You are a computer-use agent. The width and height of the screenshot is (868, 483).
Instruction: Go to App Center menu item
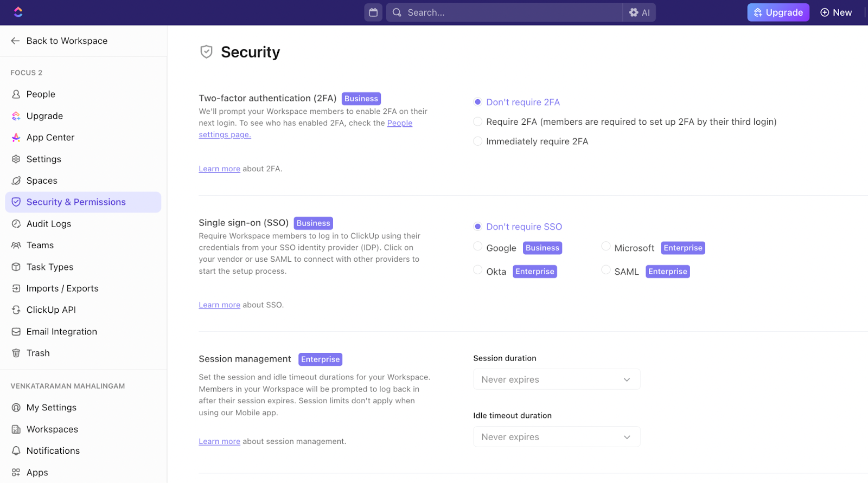pyautogui.click(x=83, y=138)
